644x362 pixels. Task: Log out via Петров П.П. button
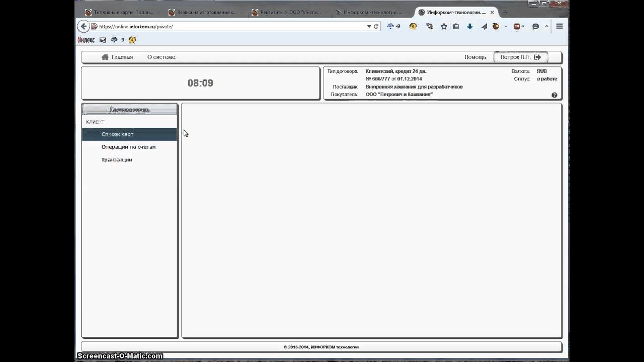pyautogui.click(x=521, y=57)
